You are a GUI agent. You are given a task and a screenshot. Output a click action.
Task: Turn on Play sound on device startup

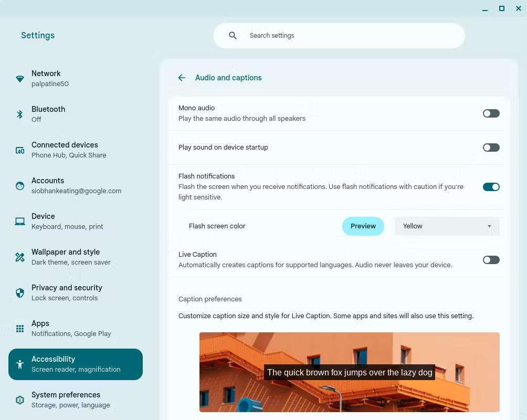coord(491,148)
